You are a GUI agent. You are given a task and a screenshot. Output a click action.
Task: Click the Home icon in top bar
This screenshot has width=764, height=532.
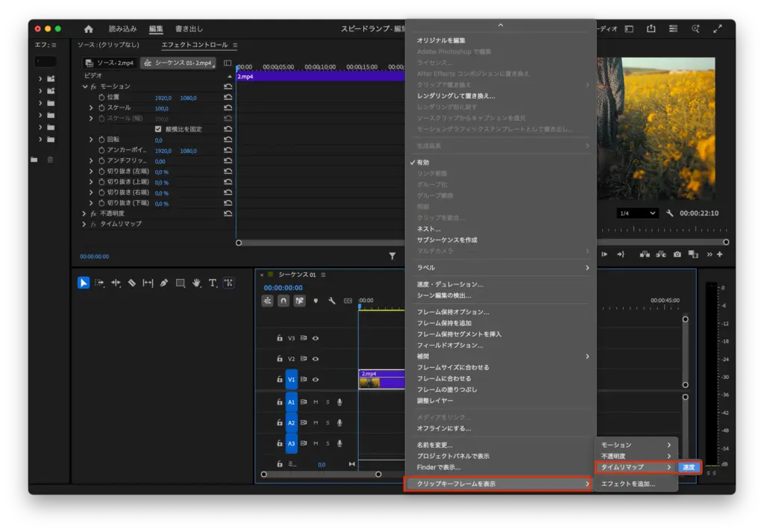[89, 29]
